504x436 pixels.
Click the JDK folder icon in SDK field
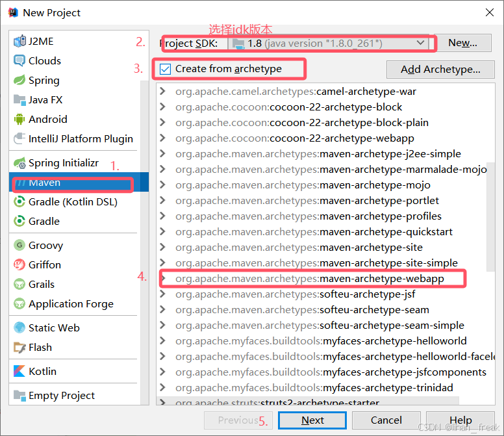click(238, 44)
